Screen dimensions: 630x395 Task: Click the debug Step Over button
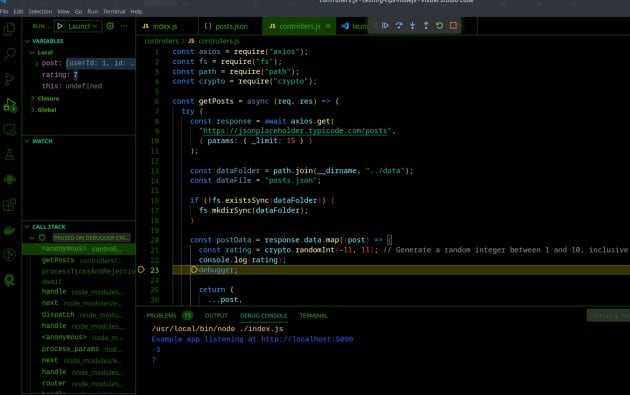399,26
